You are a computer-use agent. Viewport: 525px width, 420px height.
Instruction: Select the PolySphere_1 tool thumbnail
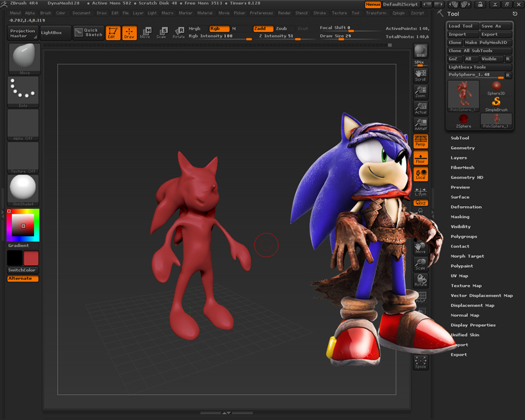tap(462, 96)
